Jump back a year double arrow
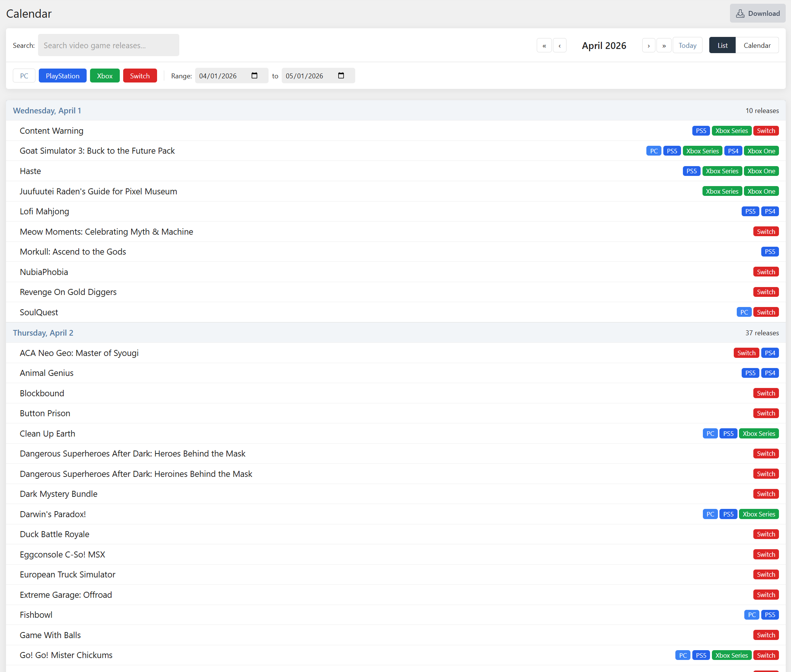Screen dimensions: 791x672 pos(544,45)
